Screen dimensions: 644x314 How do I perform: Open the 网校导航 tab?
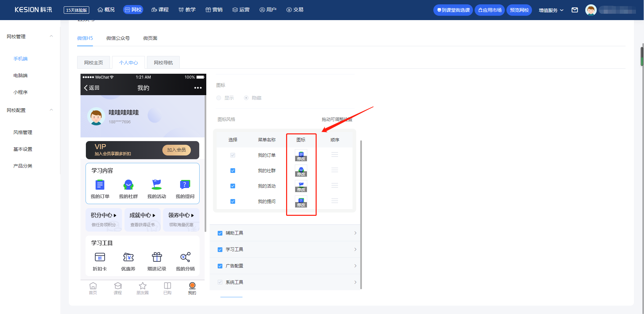pos(163,63)
